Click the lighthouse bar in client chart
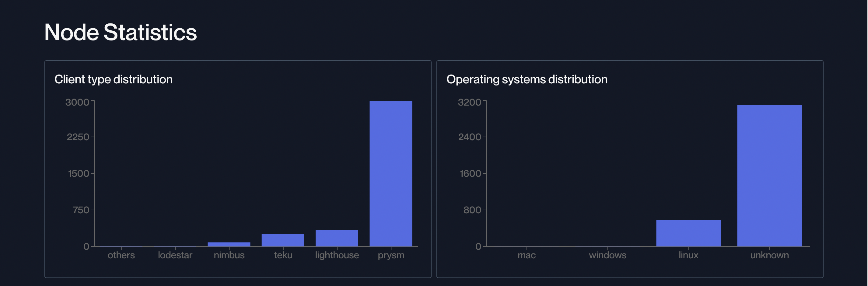 pyautogui.click(x=337, y=238)
